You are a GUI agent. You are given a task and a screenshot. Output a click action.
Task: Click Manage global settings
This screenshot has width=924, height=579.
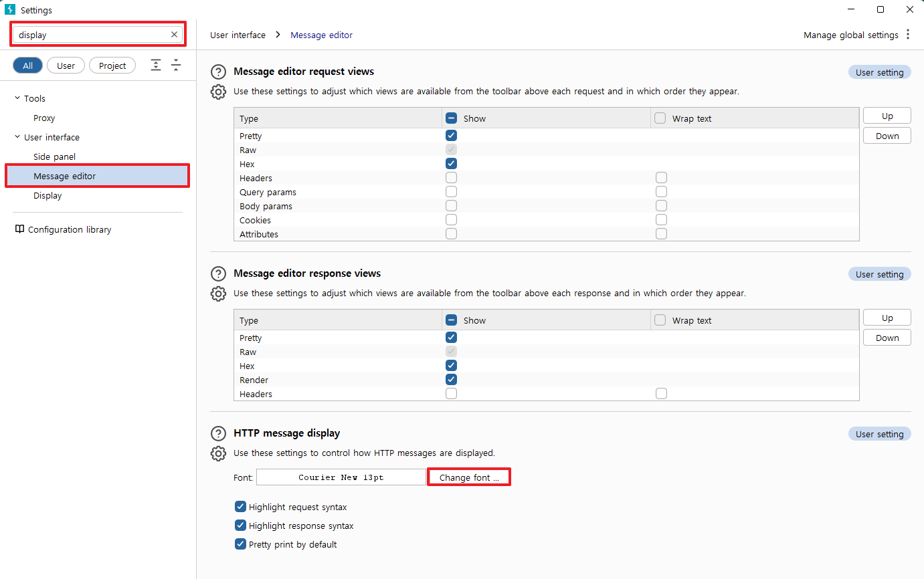pyautogui.click(x=851, y=35)
